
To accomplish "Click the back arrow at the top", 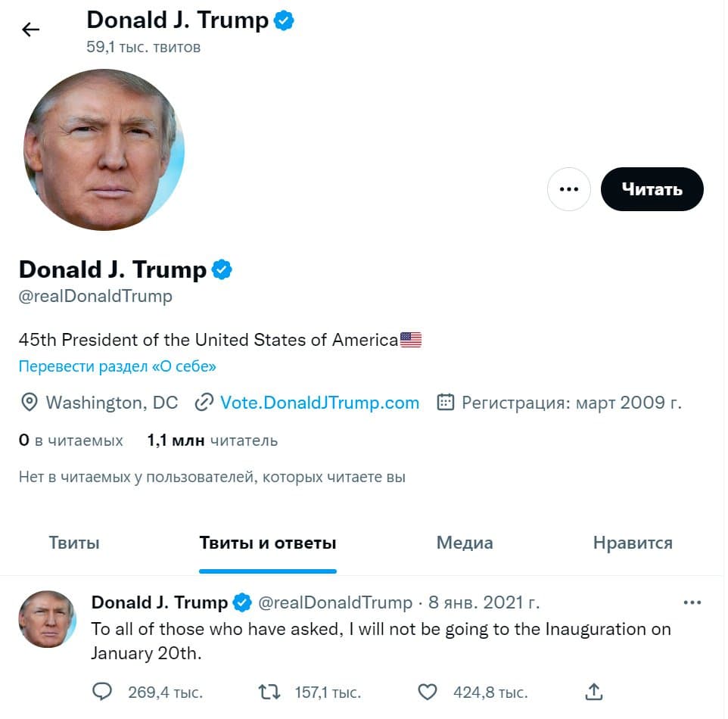I will [30, 29].
